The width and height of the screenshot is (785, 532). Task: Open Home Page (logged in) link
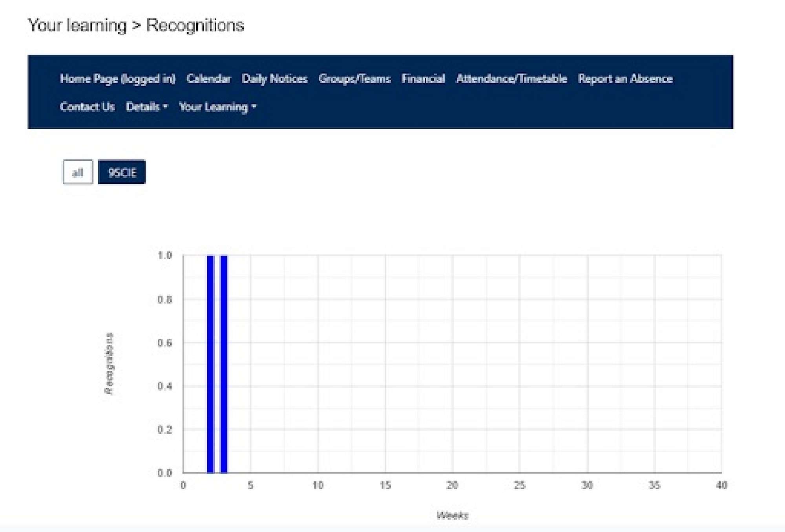[x=117, y=79]
